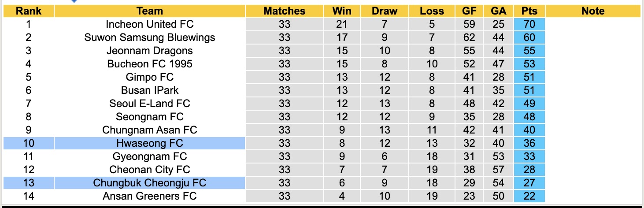
Task: Click the Note column header
Action: 593,11
